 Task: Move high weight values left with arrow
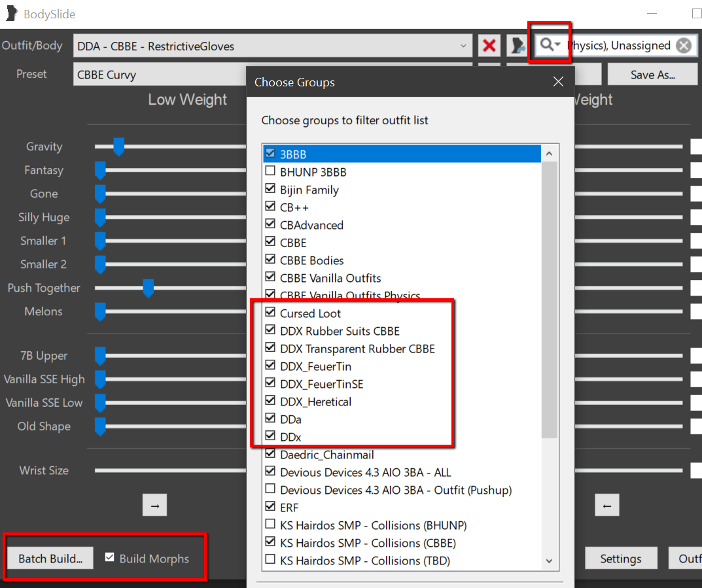(606, 505)
